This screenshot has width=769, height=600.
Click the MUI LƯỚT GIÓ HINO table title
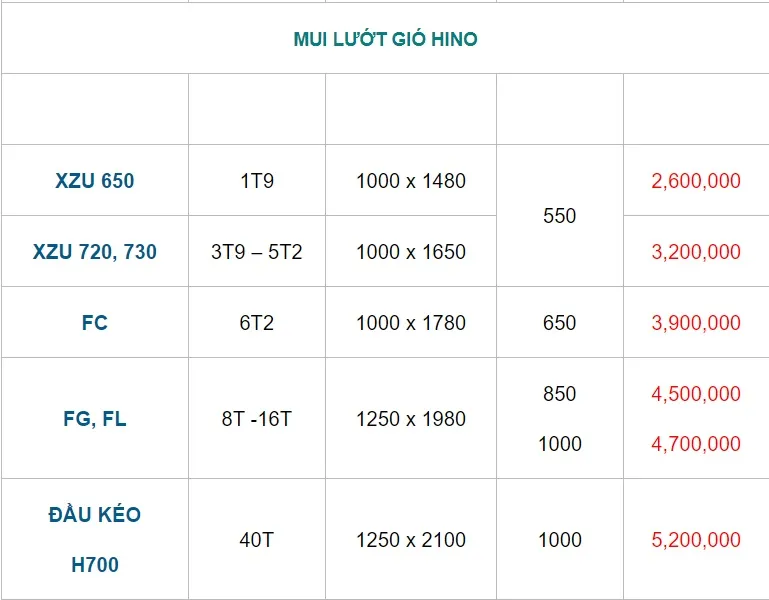(385, 40)
